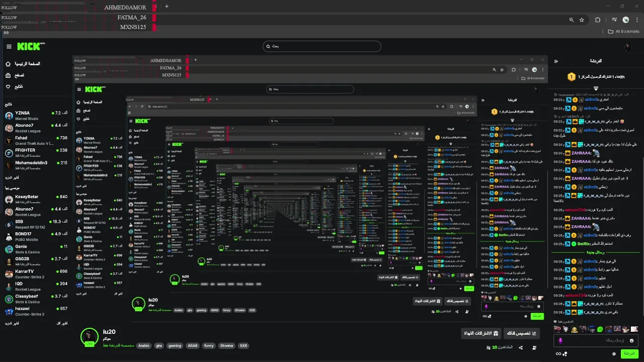
Task: Click the iu20 streamer avatar with LIVE badge
Action: click(x=90, y=337)
